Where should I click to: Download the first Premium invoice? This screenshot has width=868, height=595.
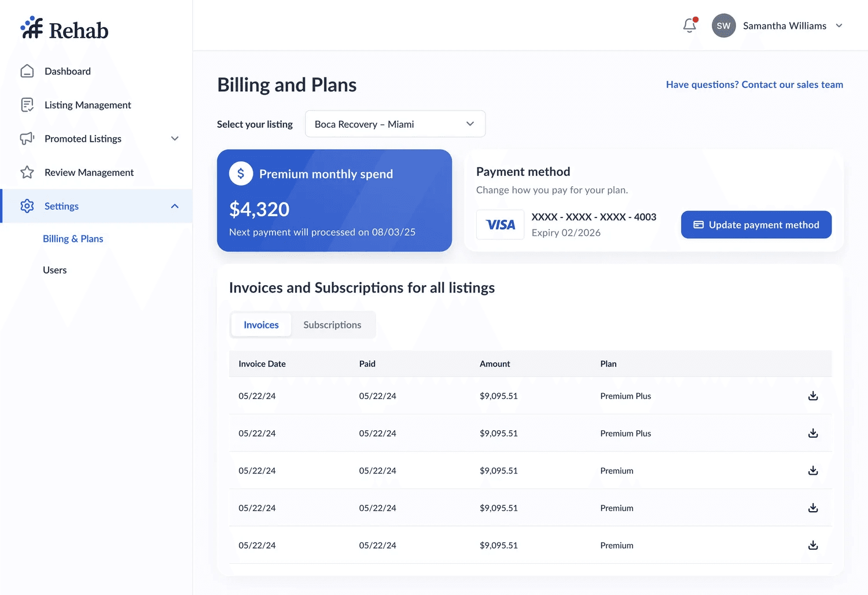813,471
